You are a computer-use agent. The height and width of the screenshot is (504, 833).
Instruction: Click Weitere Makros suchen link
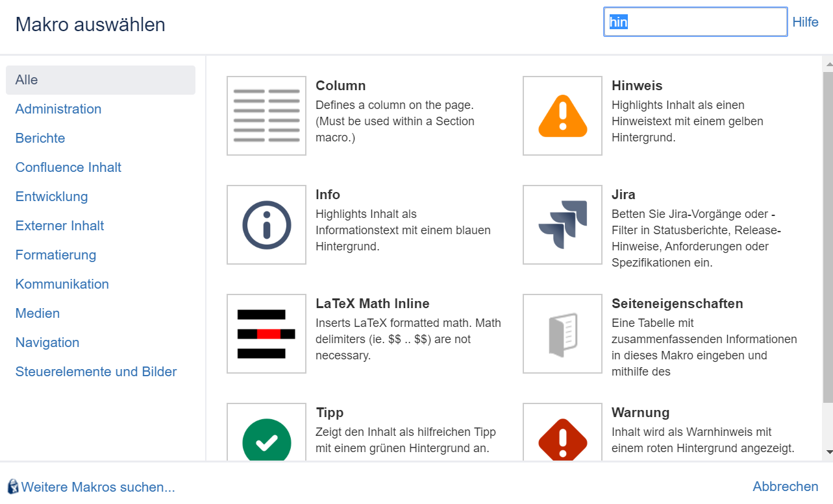(98, 487)
